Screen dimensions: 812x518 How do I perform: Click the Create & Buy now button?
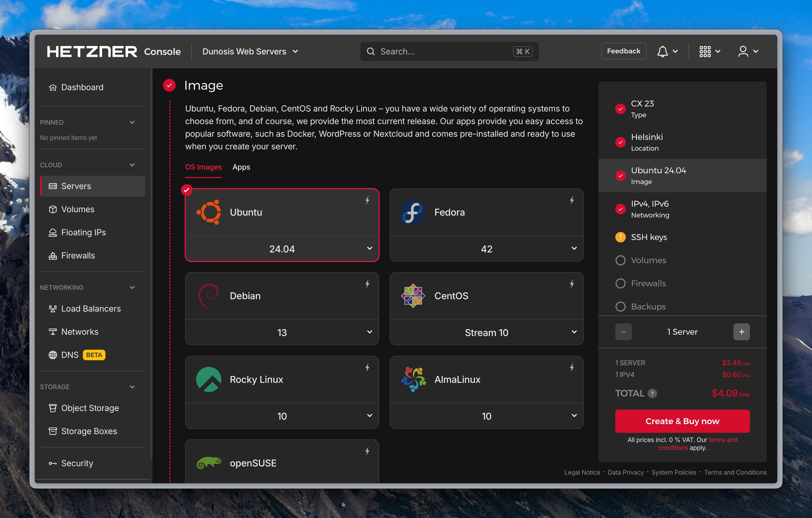coord(682,421)
